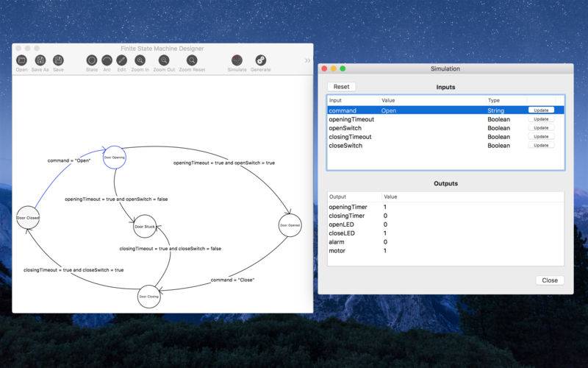Click the Open file toolbar icon

(22, 60)
